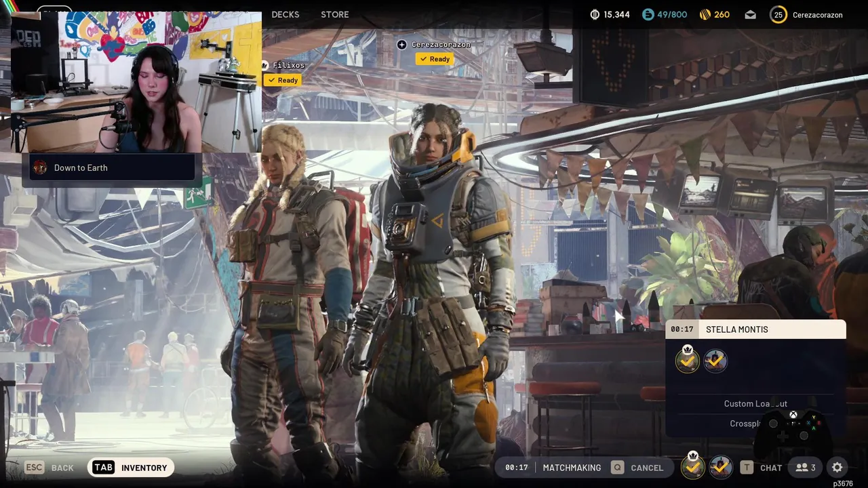Open the Cerezacorazon profile name in the top bar
868x488 pixels.
click(818, 15)
